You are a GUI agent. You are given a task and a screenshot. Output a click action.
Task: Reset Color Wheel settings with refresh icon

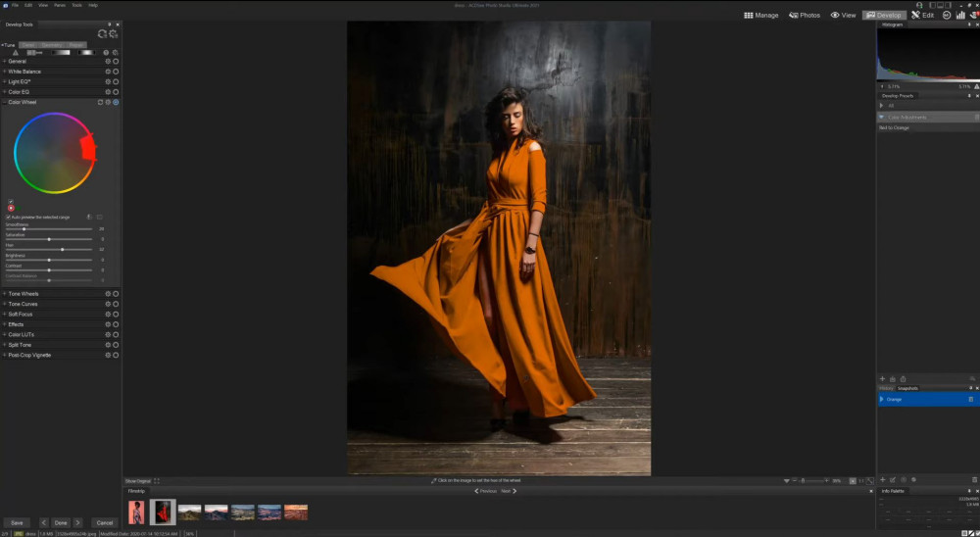100,102
